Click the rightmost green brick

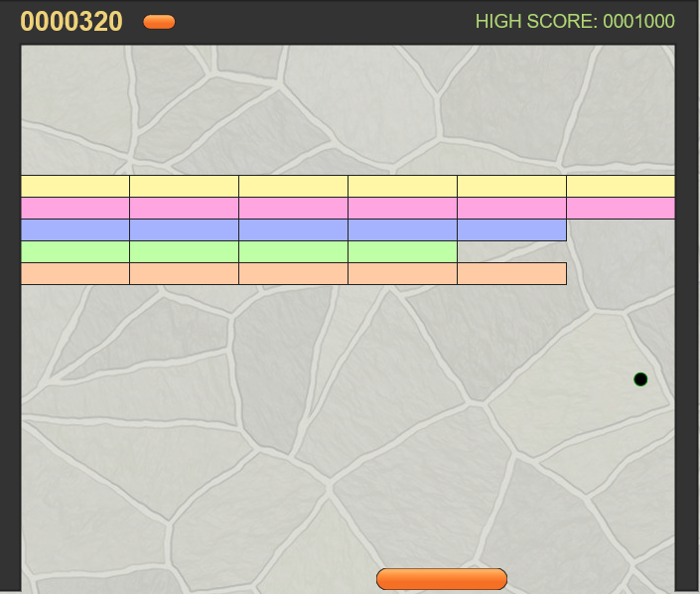[402, 252]
